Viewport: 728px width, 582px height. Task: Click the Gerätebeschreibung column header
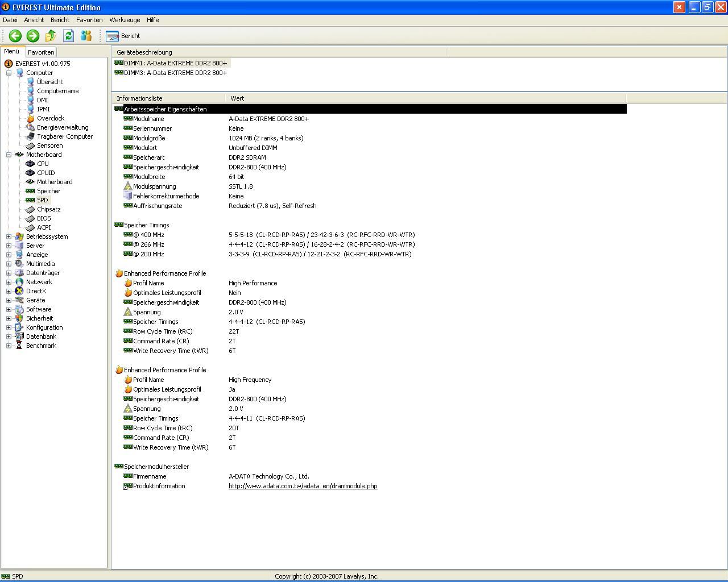pos(279,52)
